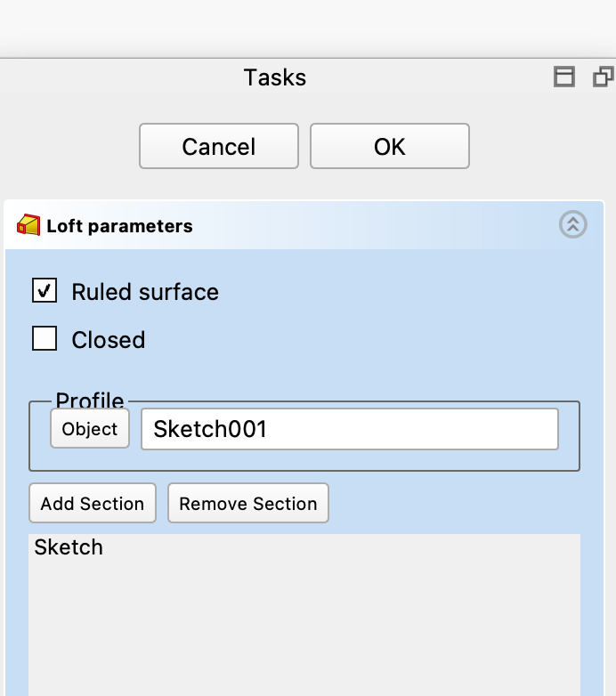Enable the Closed checkbox
Viewport: 616px width, 696px height.
click(x=45, y=339)
